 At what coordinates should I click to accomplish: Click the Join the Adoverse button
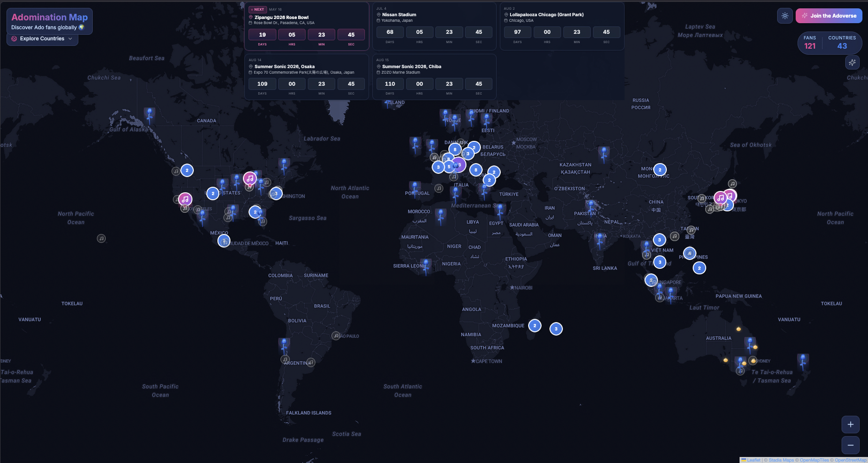click(829, 16)
